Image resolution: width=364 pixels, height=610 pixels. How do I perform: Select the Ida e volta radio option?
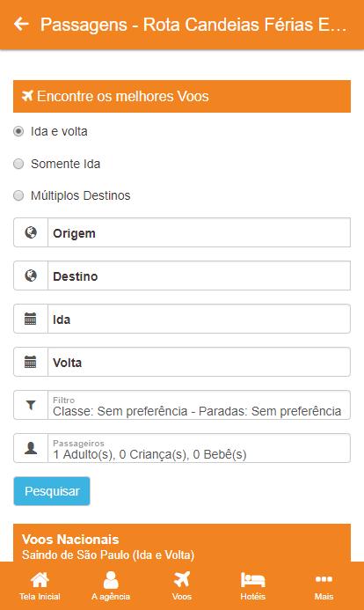(x=18, y=131)
